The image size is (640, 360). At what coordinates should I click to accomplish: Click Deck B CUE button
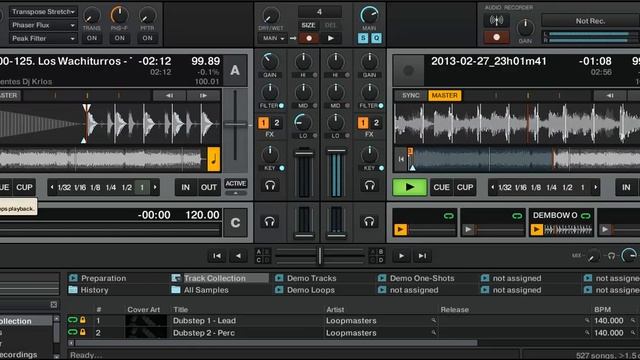click(441, 187)
